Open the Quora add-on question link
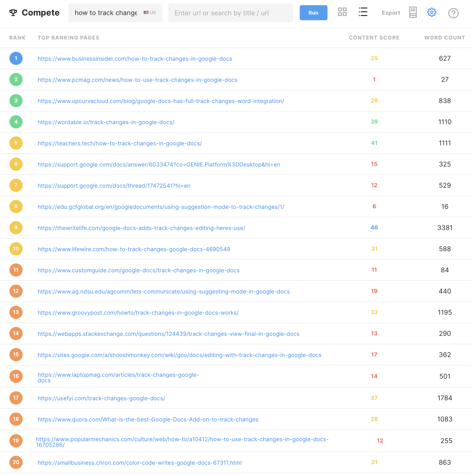This screenshot has width=472, height=476. (148, 419)
